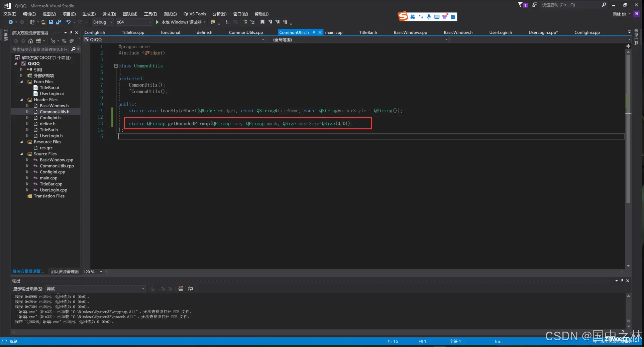Viewport: 644px width, 347px height.
Task: Save current file with the disk icon
Action: (x=51, y=22)
